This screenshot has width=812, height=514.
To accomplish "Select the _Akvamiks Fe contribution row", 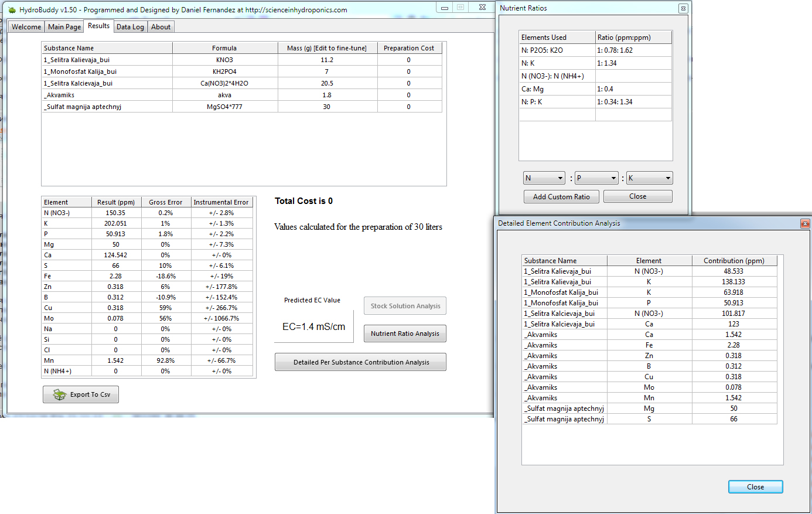I will pyautogui.click(x=650, y=345).
